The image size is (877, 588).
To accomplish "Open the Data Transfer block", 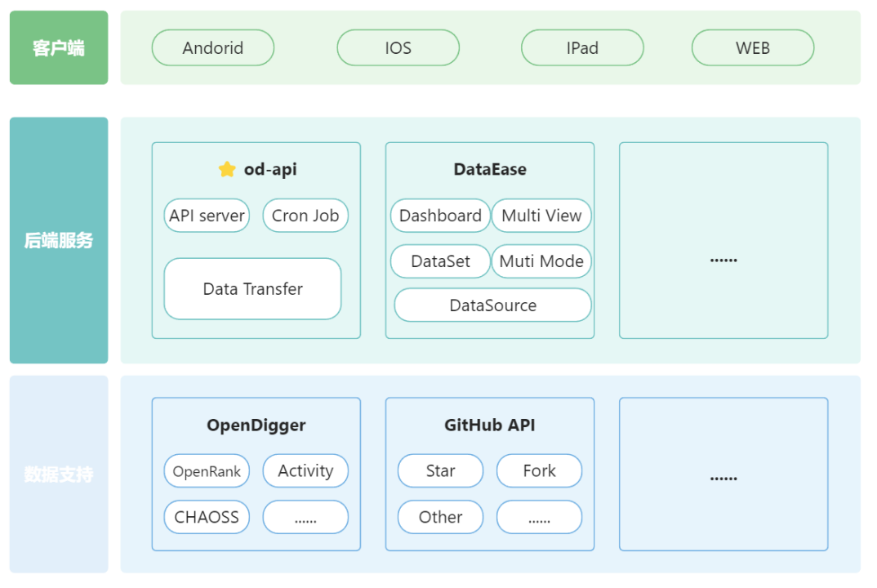I will pyautogui.click(x=252, y=289).
